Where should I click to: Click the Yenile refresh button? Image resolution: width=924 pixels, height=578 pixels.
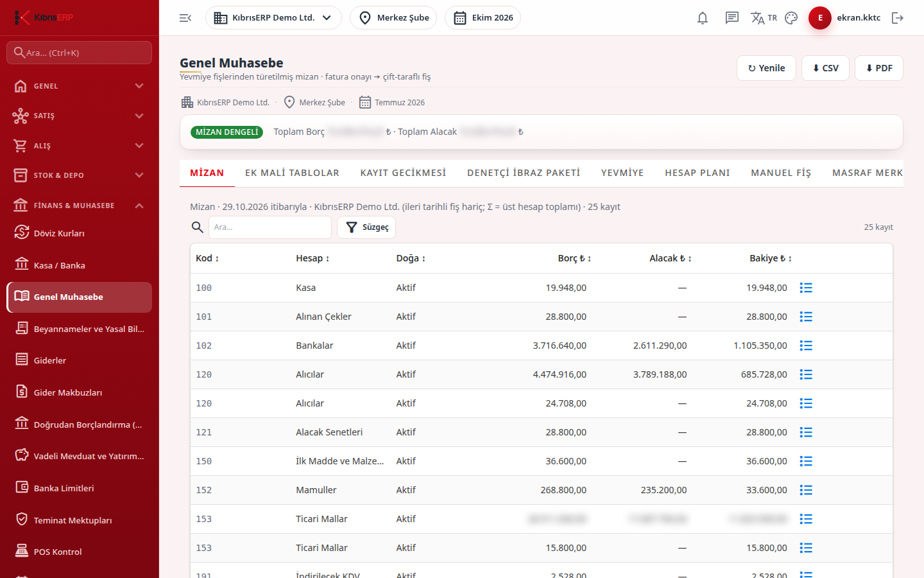766,68
